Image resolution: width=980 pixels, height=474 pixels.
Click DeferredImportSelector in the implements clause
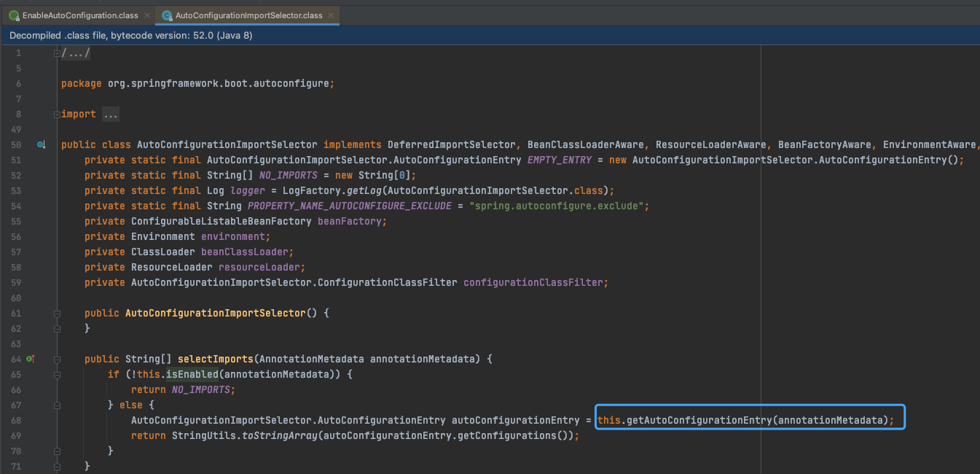452,145
